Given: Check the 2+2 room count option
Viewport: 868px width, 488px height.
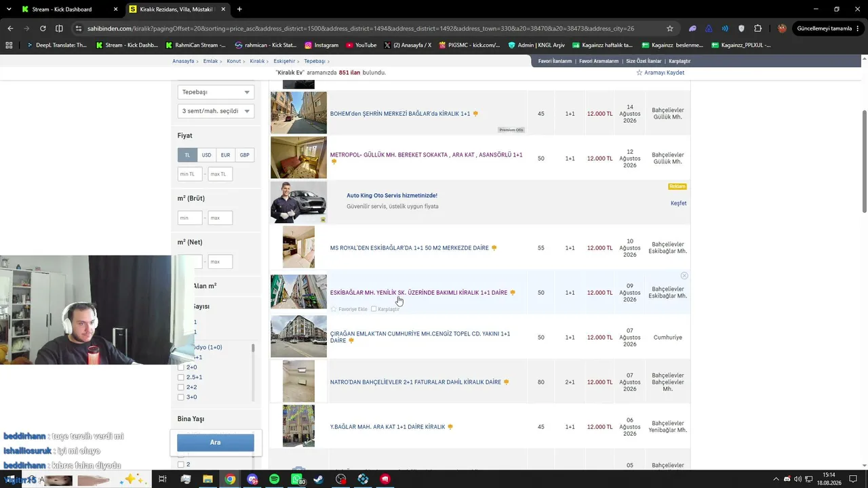Looking at the screenshot, I should 181,387.
